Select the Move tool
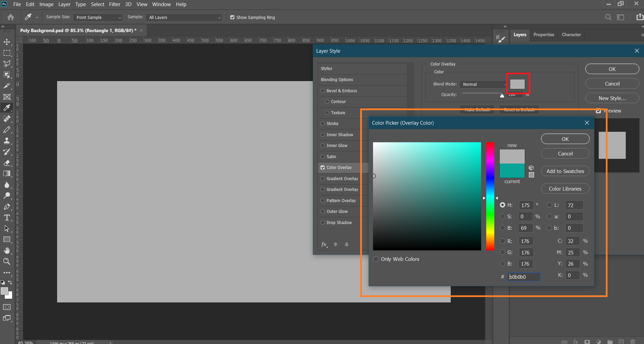This screenshot has width=644, height=344. click(7, 42)
